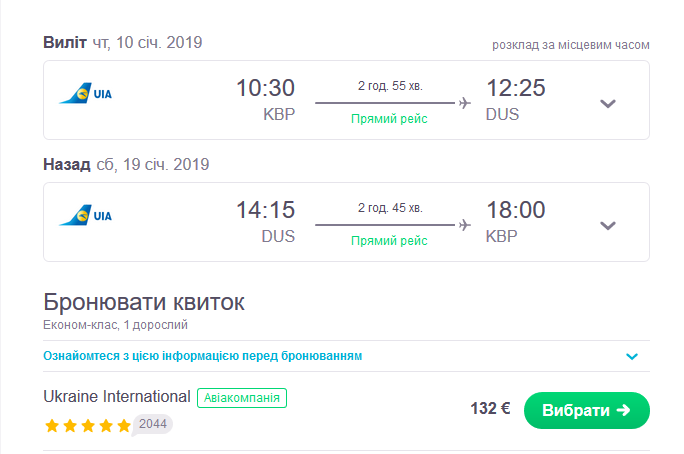Screen dimensions: 684x454
Task: Open the 2044 reviews count badge
Action: tap(153, 424)
